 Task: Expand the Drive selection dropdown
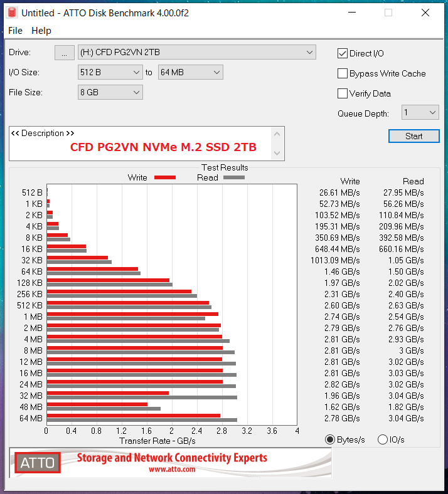197,52
